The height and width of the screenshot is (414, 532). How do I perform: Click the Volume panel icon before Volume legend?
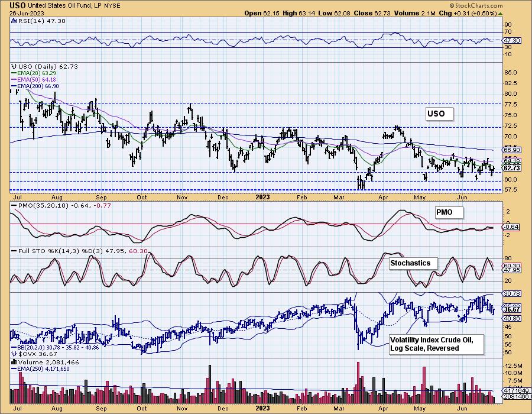[x=14, y=363]
